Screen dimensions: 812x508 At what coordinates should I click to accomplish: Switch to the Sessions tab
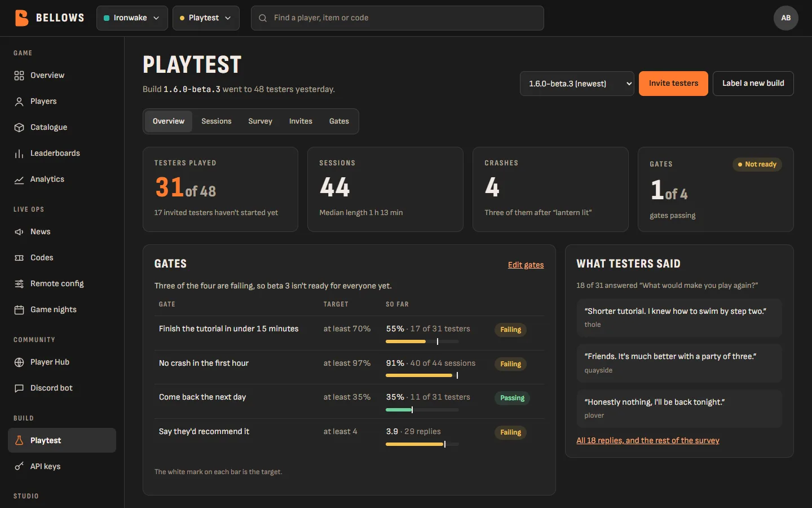[217, 121]
